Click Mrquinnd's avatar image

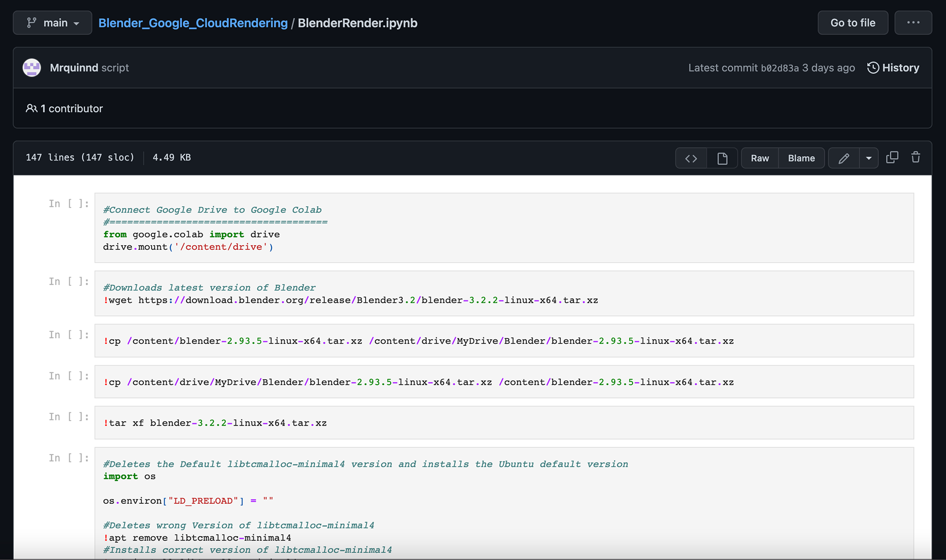(x=32, y=67)
